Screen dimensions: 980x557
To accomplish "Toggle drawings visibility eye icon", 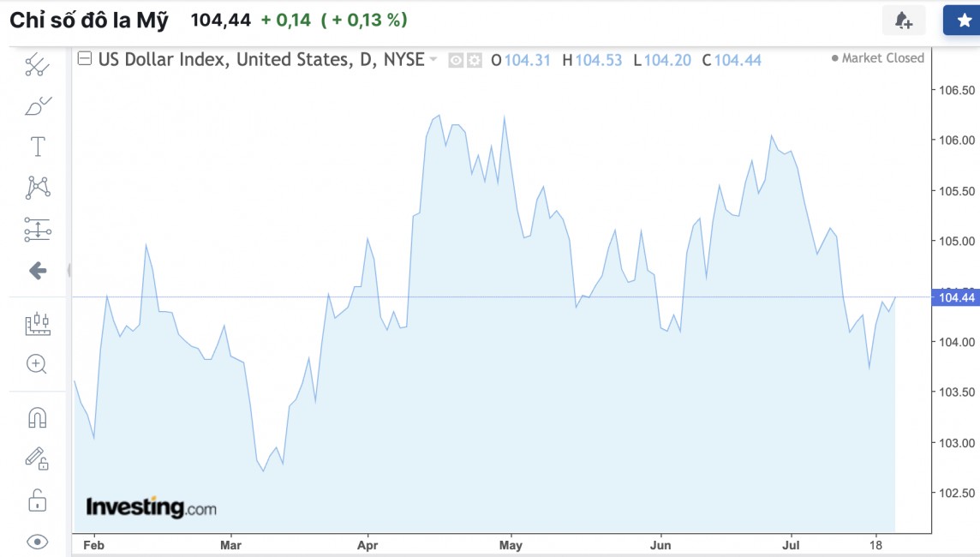I will pyautogui.click(x=38, y=542).
